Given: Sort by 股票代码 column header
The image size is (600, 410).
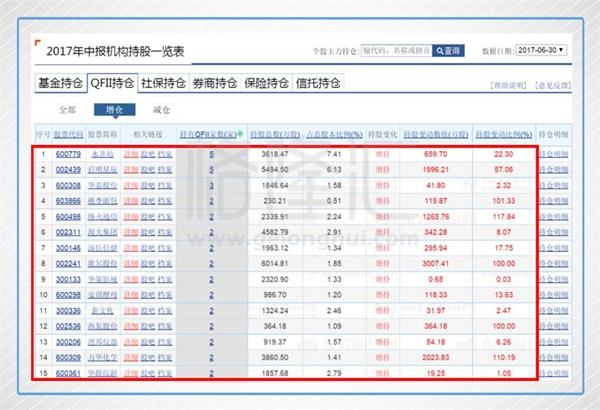Looking at the screenshot, I should (x=68, y=134).
